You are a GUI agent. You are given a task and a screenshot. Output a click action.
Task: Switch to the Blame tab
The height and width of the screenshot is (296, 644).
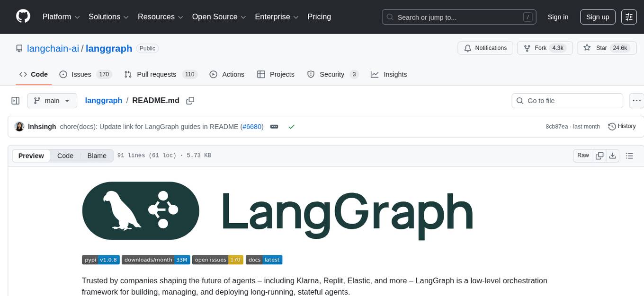tap(97, 156)
